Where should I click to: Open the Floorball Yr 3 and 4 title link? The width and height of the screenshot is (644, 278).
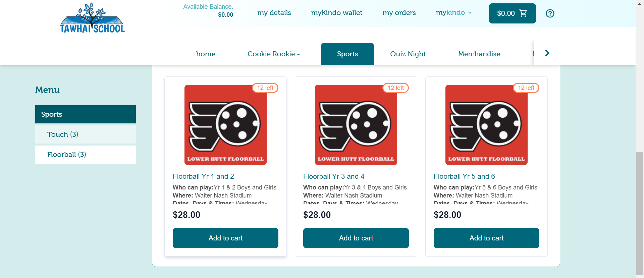(x=334, y=176)
